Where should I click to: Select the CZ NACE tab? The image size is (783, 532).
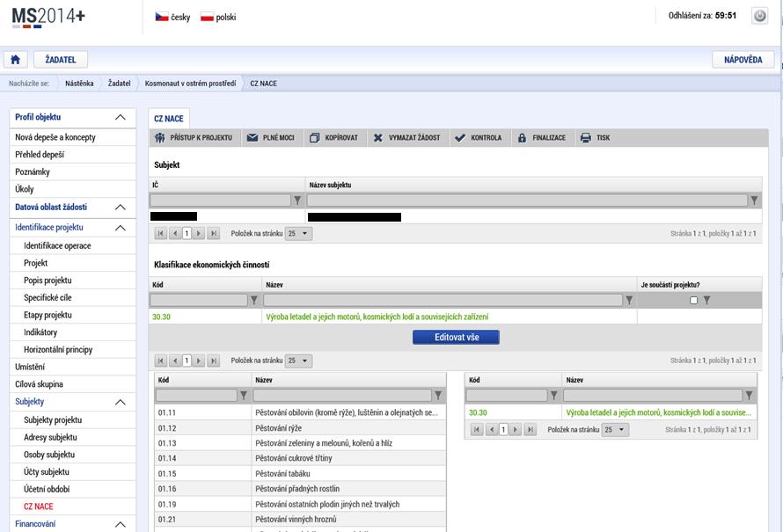pos(169,119)
